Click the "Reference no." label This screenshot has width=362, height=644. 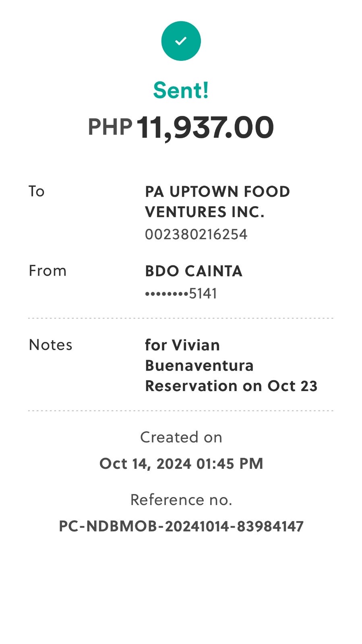coord(181,500)
